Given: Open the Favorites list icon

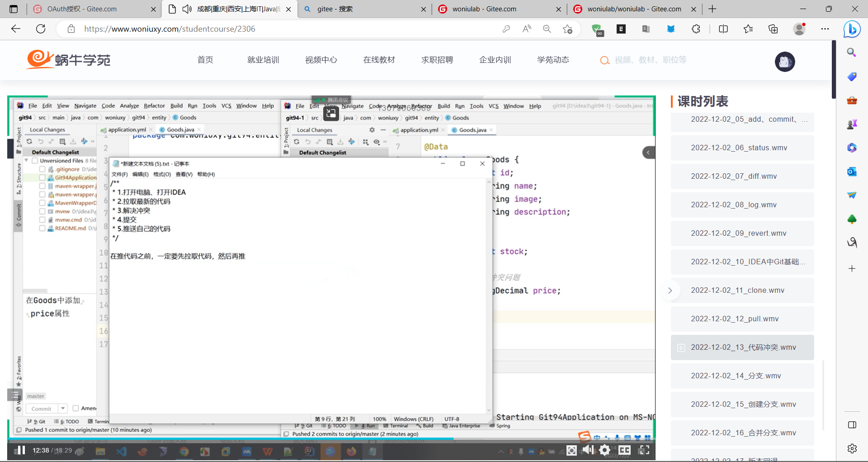Looking at the screenshot, I should click(748, 29).
